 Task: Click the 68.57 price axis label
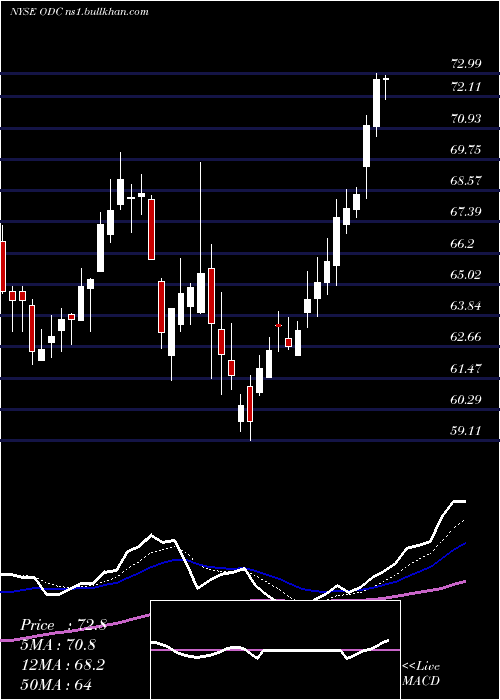coord(466,181)
